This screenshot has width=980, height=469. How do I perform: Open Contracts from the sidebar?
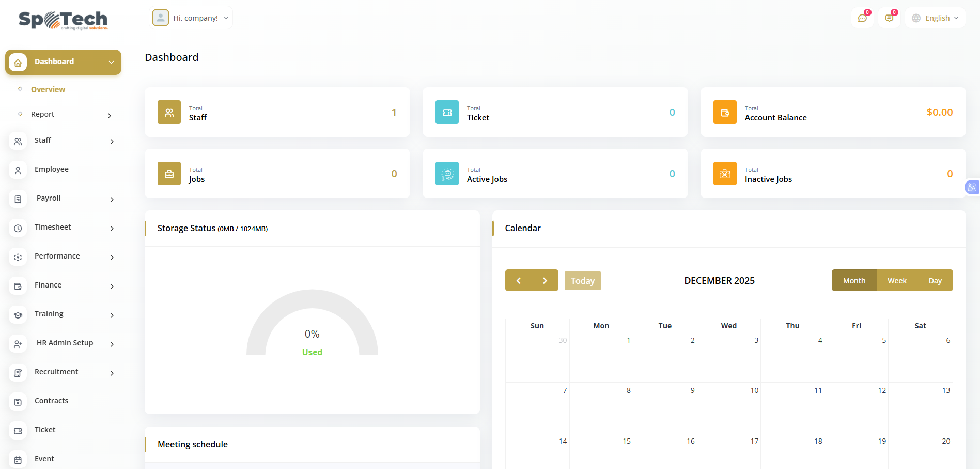click(x=51, y=401)
